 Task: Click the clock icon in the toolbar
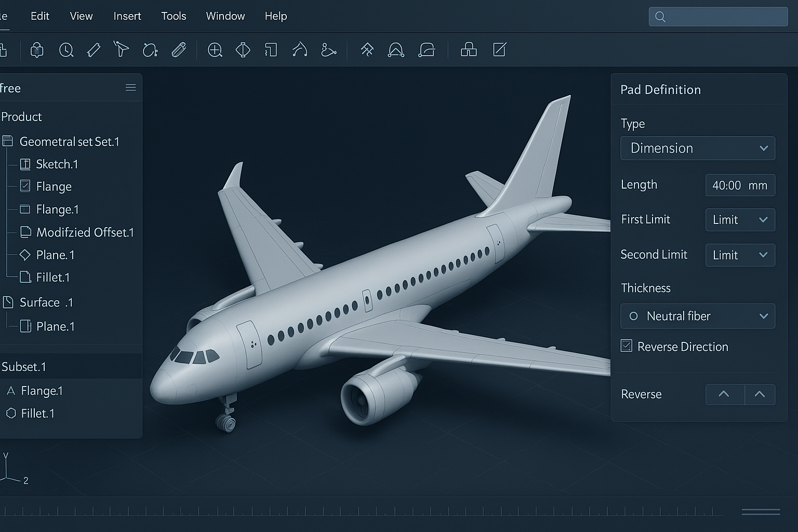pyautogui.click(x=66, y=50)
